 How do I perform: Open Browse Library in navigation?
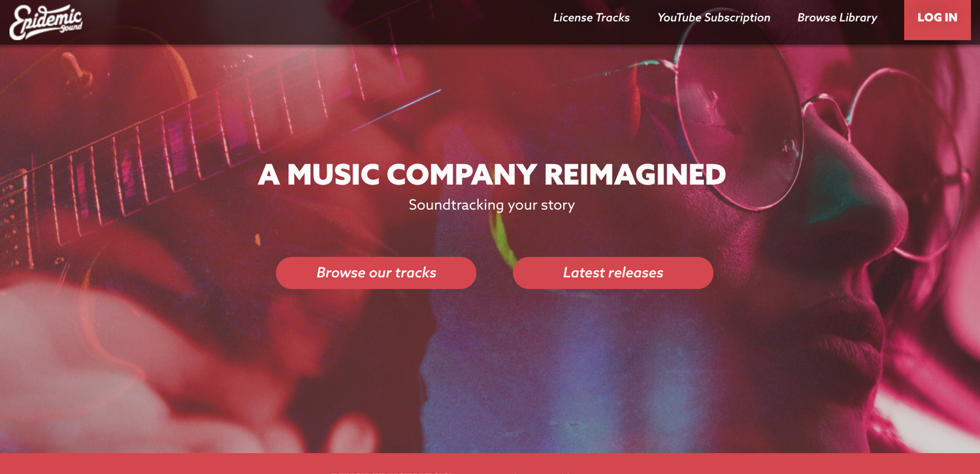point(837,18)
